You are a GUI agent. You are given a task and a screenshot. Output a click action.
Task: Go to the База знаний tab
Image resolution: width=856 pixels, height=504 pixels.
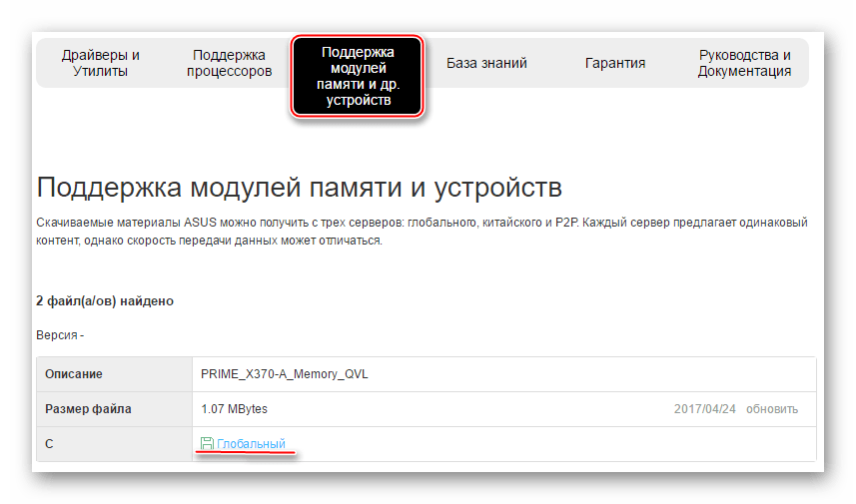pyautogui.click(x=486, y=63)
